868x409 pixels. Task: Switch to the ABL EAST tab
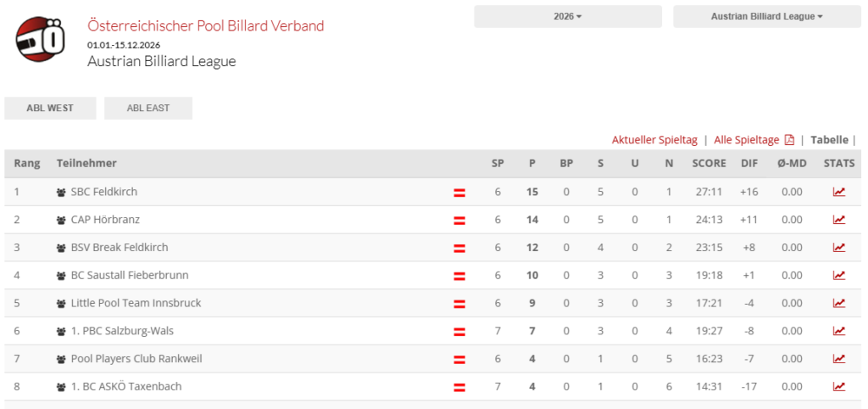click(148, 108)
